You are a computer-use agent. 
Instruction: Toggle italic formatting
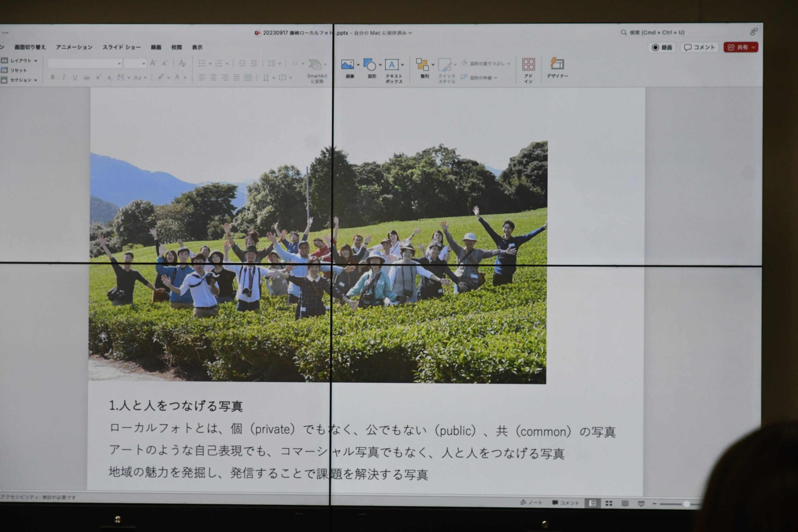64,77
